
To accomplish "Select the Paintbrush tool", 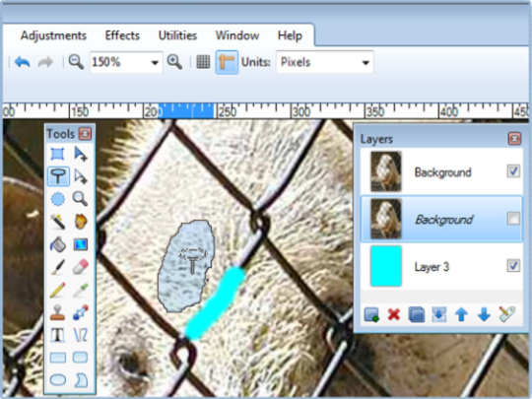I will click(58, 267).
